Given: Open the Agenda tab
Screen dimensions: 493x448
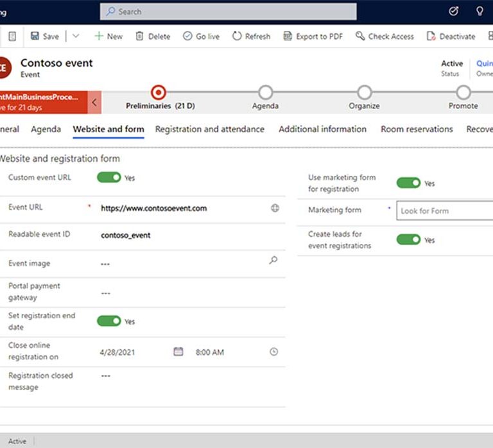Looking at the screenshot, I should coord(46,129).
